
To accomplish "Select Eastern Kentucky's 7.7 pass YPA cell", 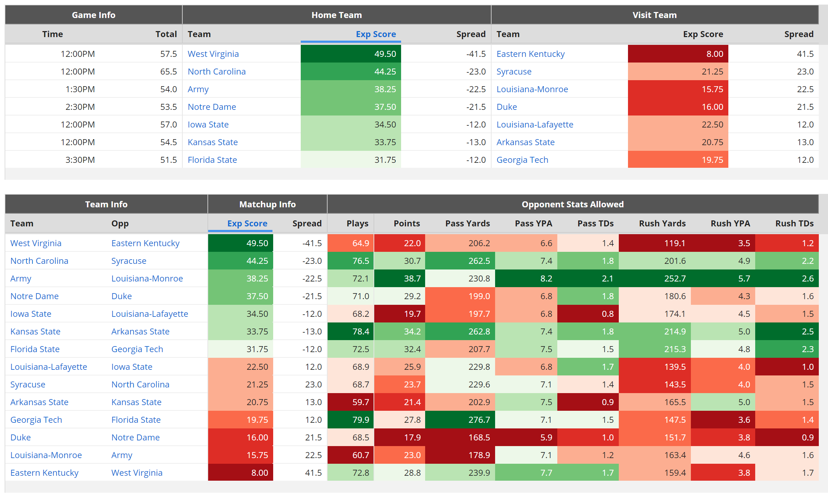I will 526,473.
